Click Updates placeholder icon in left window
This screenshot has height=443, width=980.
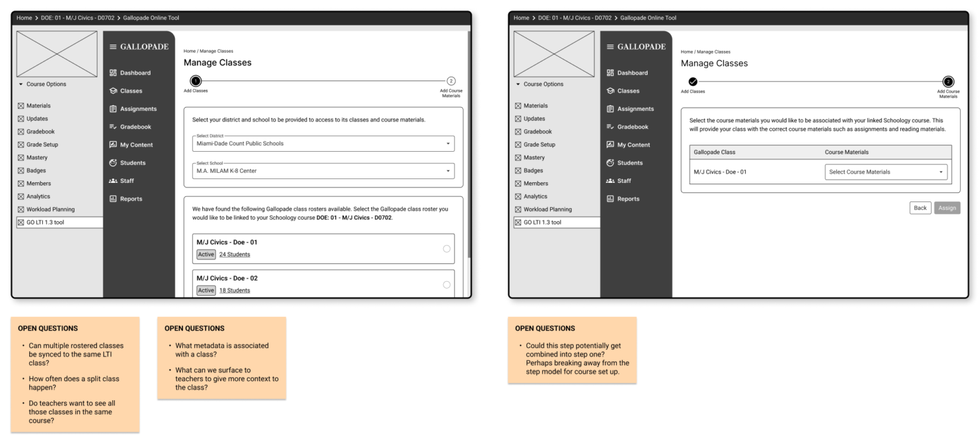tap(20, 119)
